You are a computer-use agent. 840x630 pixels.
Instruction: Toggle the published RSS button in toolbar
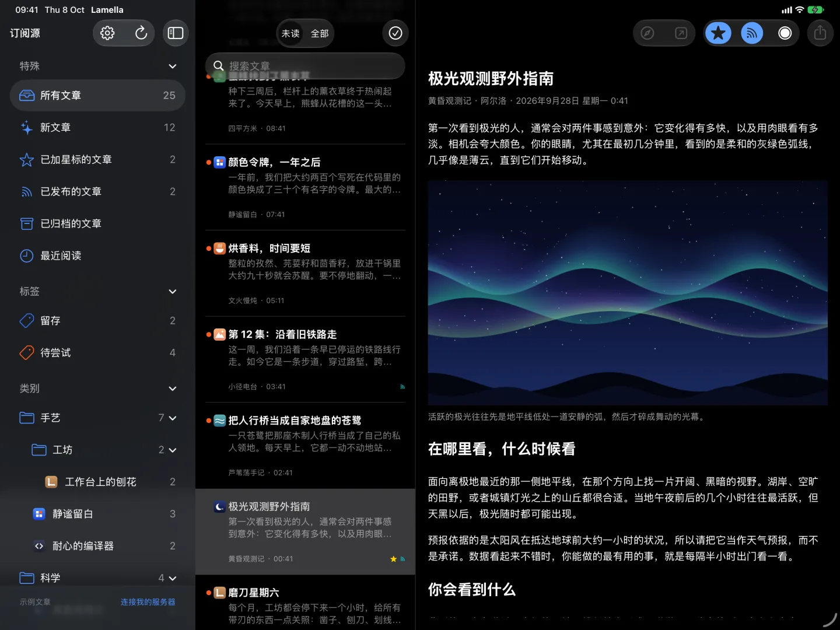point(752,33)
